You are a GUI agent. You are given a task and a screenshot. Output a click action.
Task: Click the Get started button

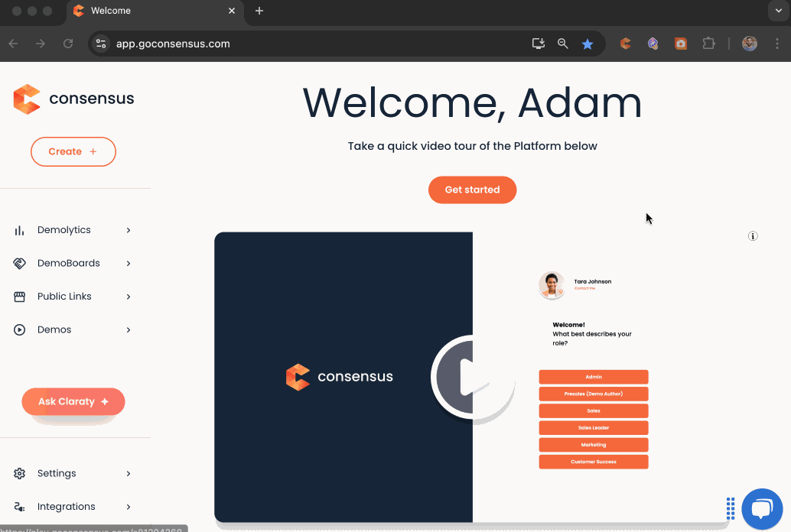pyautogui.click(x=472, y=190)
